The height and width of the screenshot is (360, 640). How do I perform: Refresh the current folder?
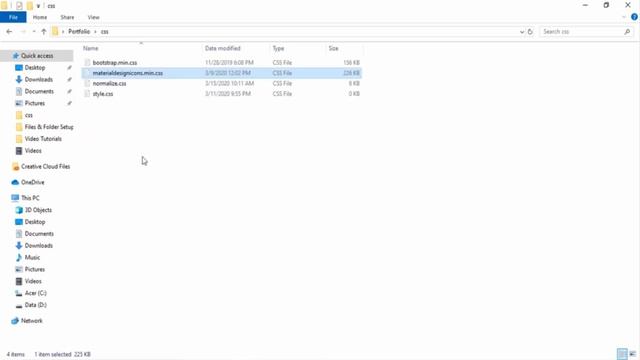[x=530, y=31]
